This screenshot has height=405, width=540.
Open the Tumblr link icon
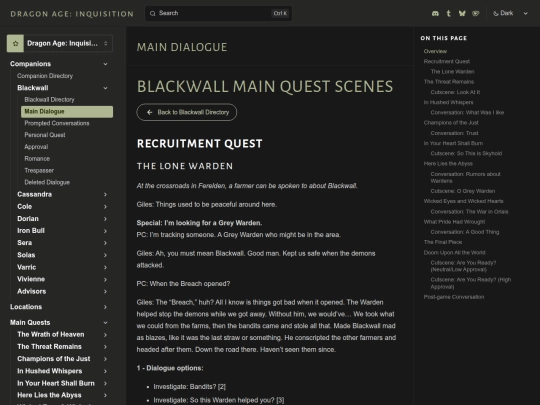click(x=448, y=13)
